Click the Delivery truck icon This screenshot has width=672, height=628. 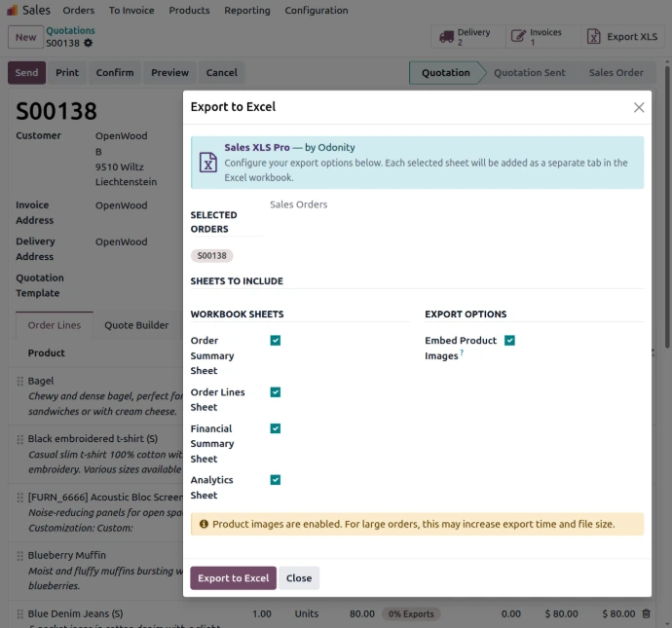(x=446, y=37)
